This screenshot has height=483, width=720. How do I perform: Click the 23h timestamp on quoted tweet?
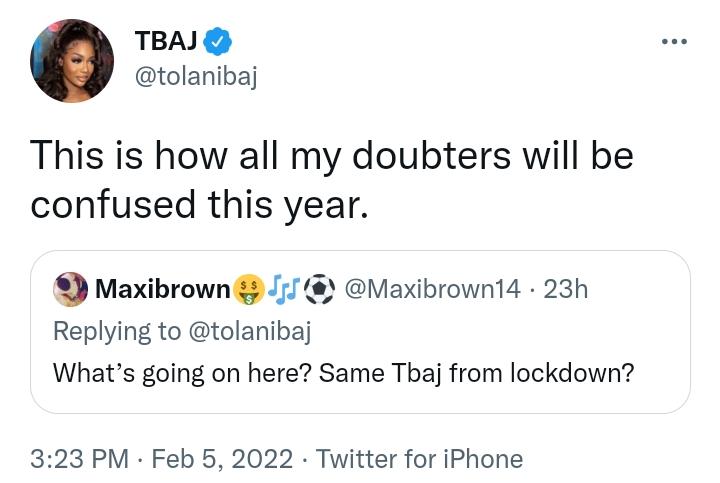click(x=567, y=290)
